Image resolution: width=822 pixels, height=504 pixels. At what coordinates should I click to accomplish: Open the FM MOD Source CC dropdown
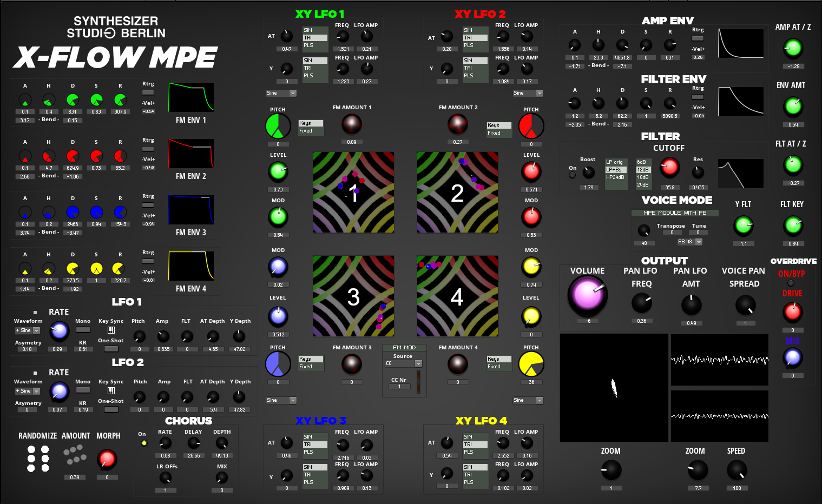[404, 363]
